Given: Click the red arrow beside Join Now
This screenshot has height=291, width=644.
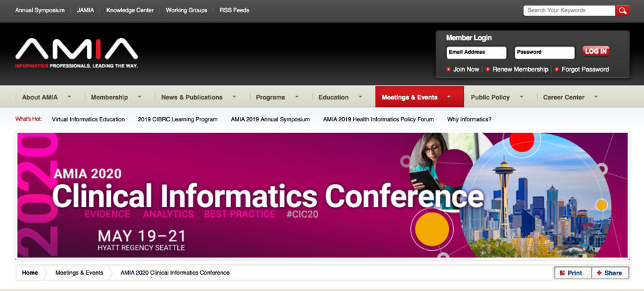Looking at the screenshot, I should point(448,70).
